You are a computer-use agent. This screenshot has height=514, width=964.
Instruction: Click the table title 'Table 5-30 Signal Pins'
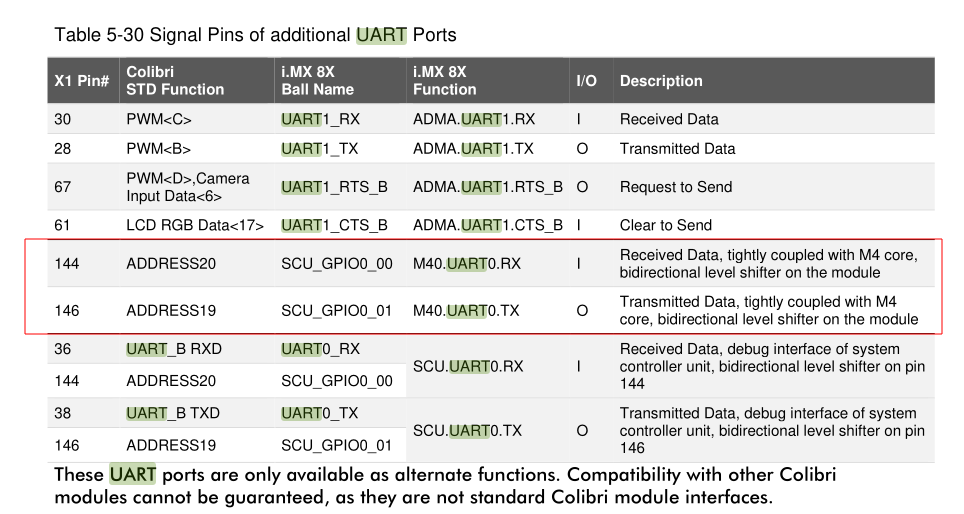255,35
